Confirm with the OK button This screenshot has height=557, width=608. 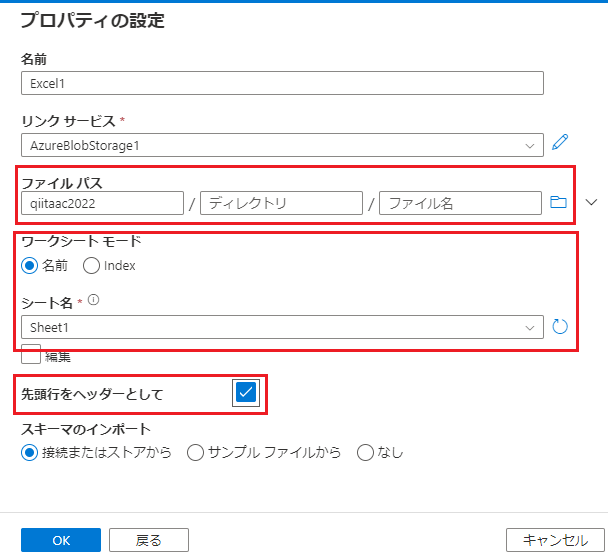tap(61, 540)
